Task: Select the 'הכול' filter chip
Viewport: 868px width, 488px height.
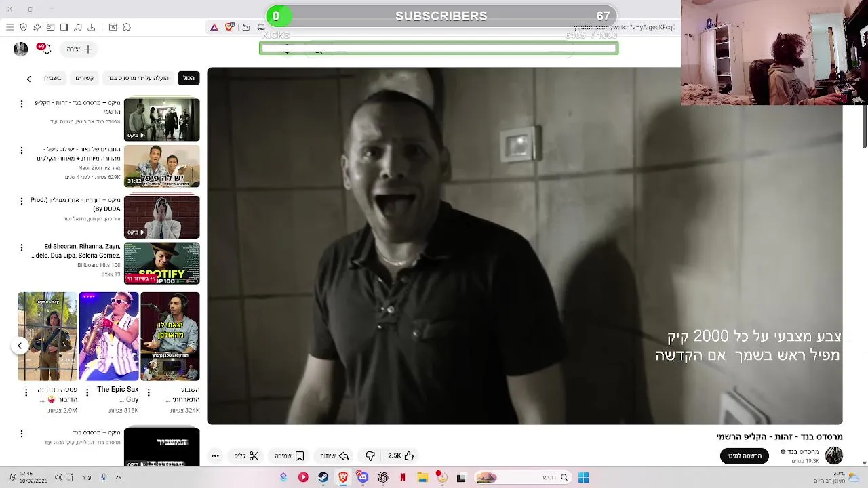Action: tap(189, 78)
